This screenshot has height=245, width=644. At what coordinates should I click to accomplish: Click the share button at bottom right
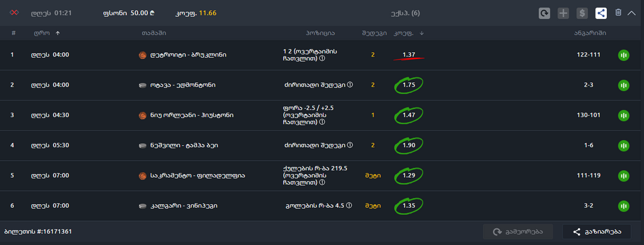coord(597,232)
